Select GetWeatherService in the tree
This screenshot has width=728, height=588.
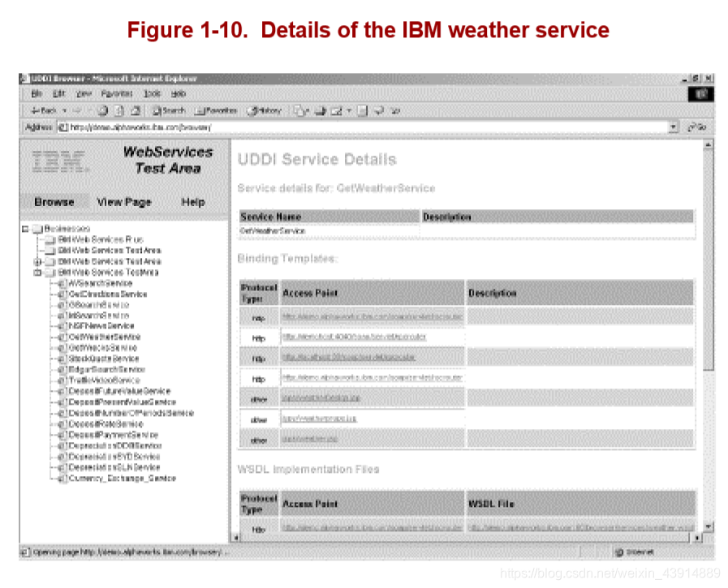(105, 337)
